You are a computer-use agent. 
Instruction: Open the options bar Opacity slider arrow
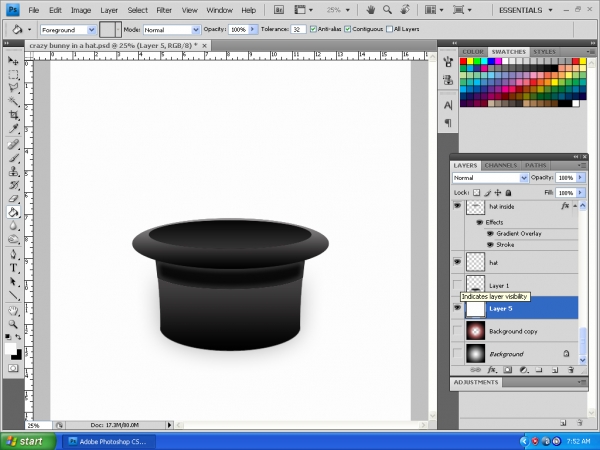253,29
